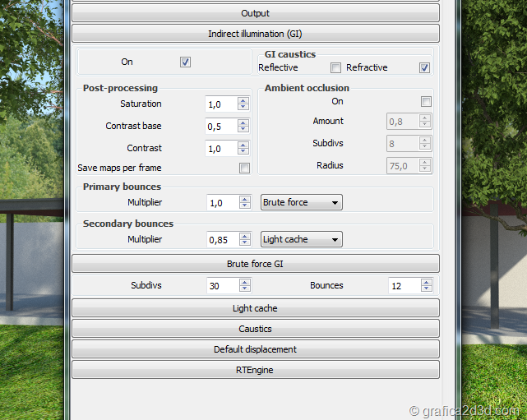The image size is (527, 420).
Task: Enable Reflective GI caustics checkbox
Action: pyautogui.click(x=335, y=68)
